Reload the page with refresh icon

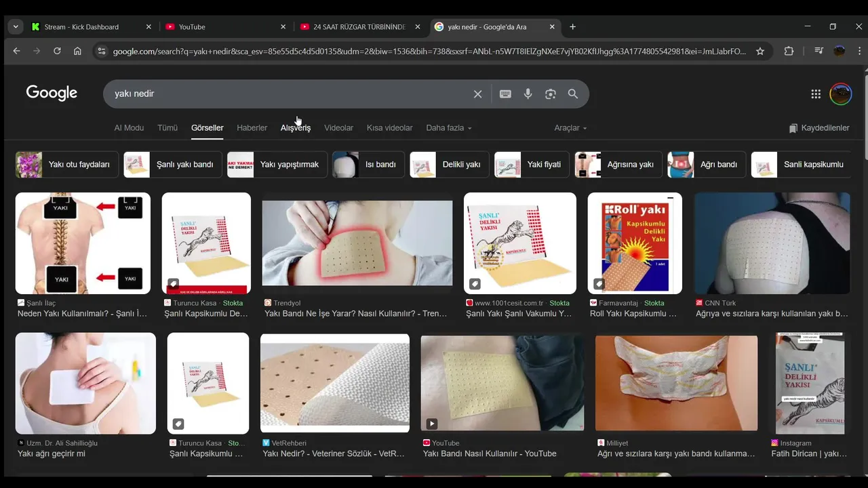point(57,51)
